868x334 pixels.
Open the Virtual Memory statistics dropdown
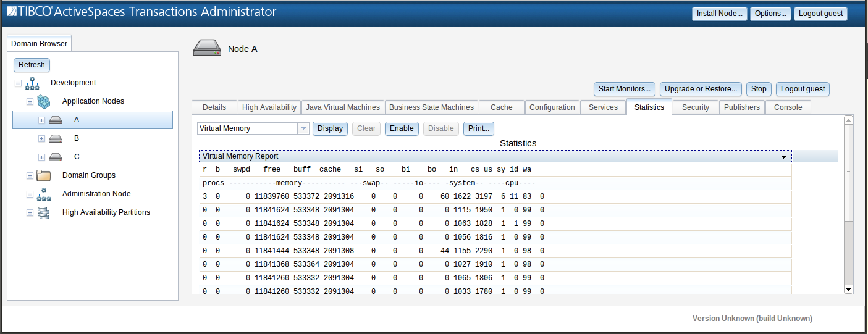tap(303, 128)
